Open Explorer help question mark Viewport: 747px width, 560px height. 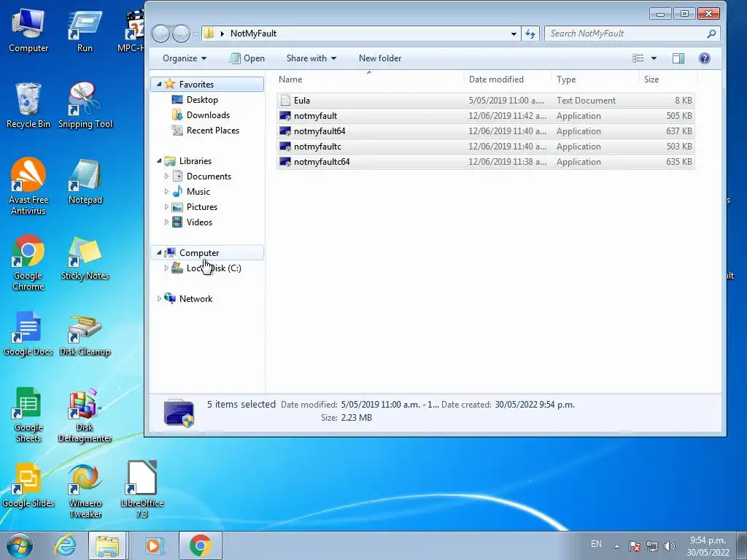click(704, 58)
